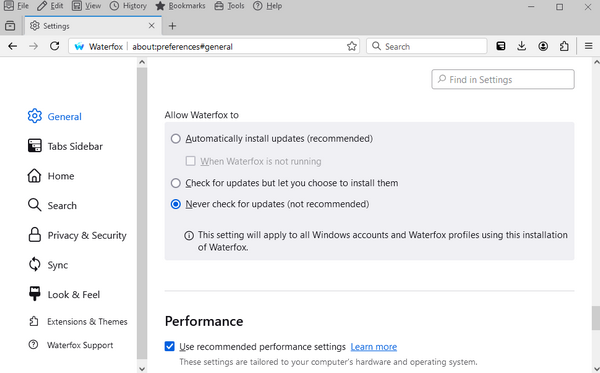Go back using the back arrow
The height and width of the screenshot is (373, 600).
(x=13, y=46)
